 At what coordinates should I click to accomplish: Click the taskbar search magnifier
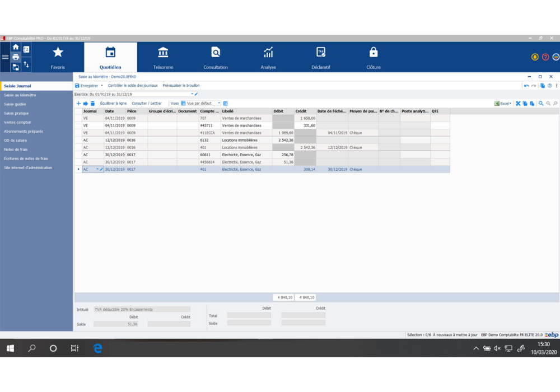click(32, 348)
